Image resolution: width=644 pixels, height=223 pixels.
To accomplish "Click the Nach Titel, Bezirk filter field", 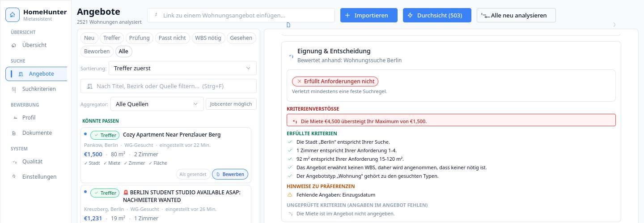I will (169, 86).
